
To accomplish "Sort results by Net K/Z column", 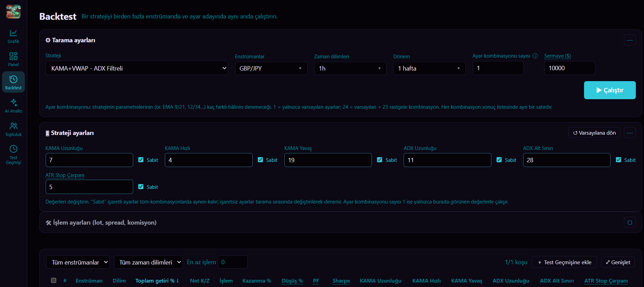I will tap(200, 281).
